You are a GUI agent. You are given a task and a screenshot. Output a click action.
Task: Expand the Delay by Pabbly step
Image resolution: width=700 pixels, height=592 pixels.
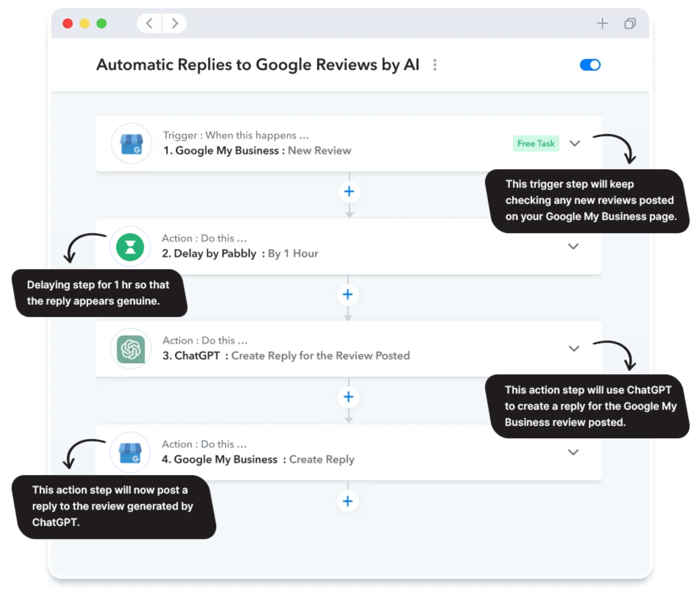click(573, 246)
